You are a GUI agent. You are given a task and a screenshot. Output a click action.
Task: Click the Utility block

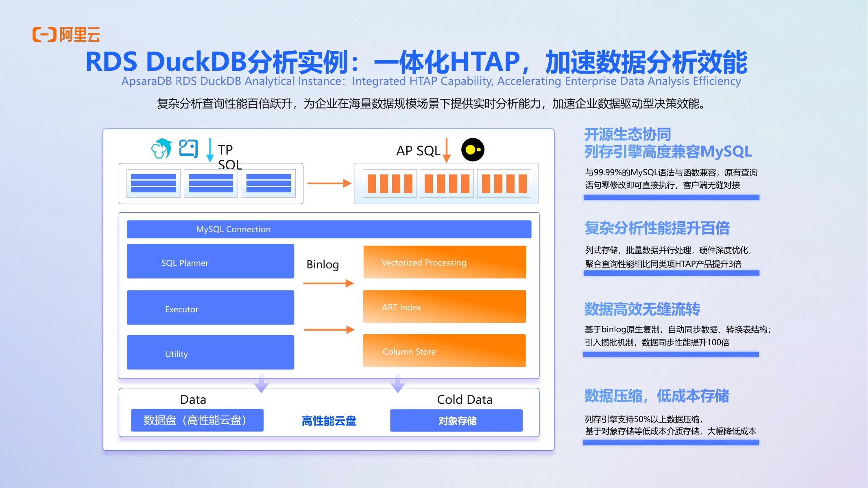coord(210,352)
